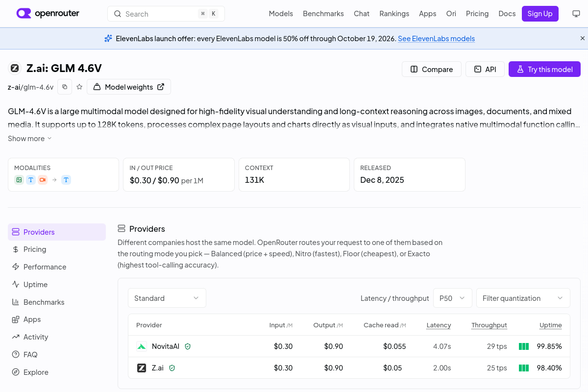This screenshot has width=588, height=392.
Task: Favorite the model with the star icon
Action: pos(79,87)
